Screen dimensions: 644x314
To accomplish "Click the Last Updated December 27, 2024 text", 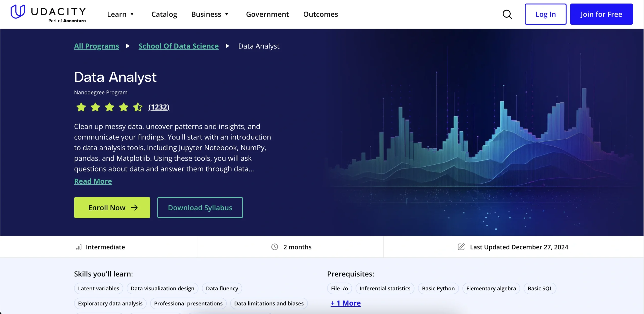I will (519, 247).
